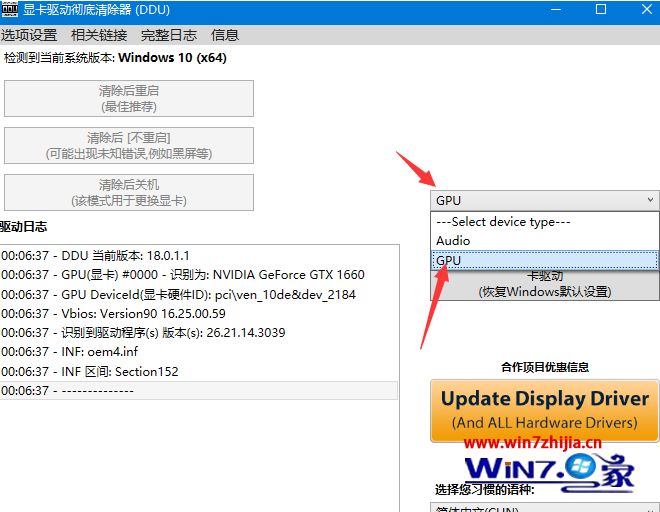The width and height of the screenshot is (660, 512).
Task: Select the GPU option in the list
Action: pyautogui.click(x=545, y=260)
